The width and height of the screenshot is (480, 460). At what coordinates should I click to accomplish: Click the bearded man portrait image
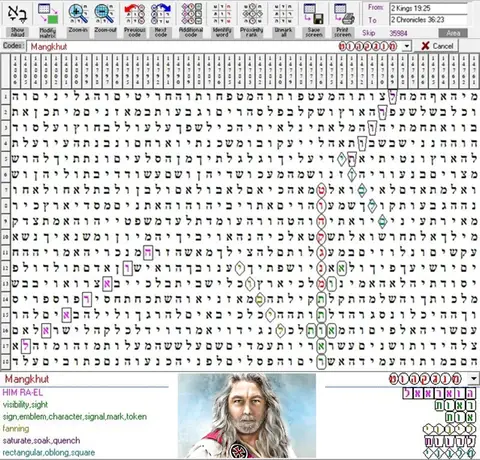pyautogui.click(x=247, y=416)
